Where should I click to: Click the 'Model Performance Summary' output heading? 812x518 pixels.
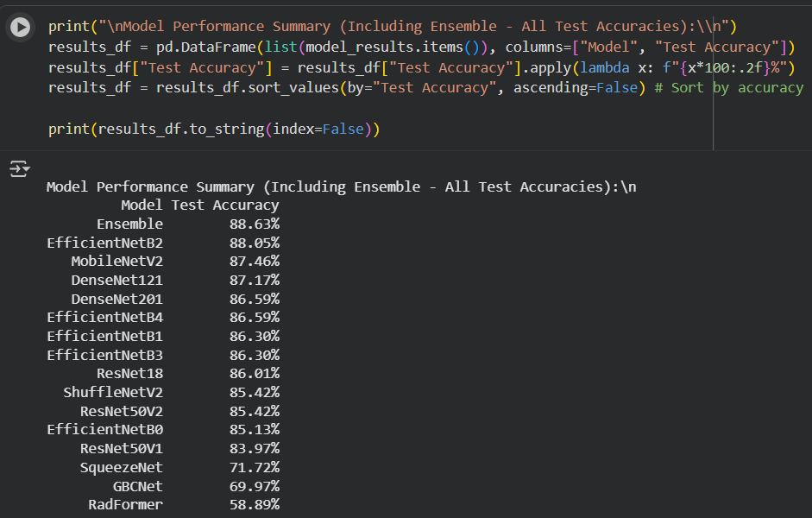click(341, 186)
